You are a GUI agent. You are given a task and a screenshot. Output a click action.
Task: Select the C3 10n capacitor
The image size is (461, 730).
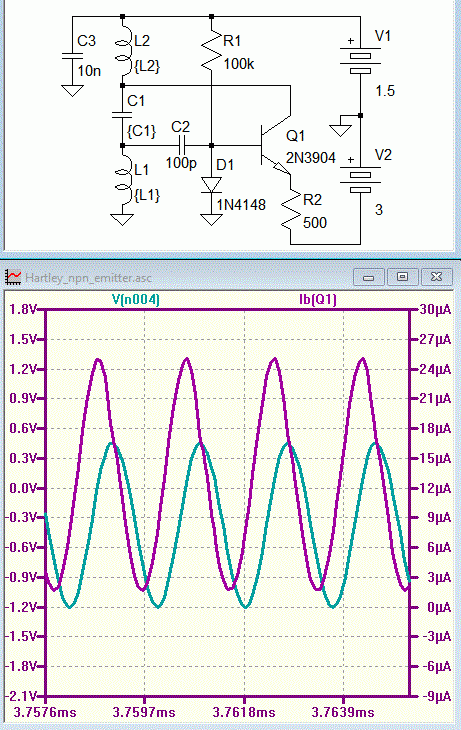pos(72,56)
